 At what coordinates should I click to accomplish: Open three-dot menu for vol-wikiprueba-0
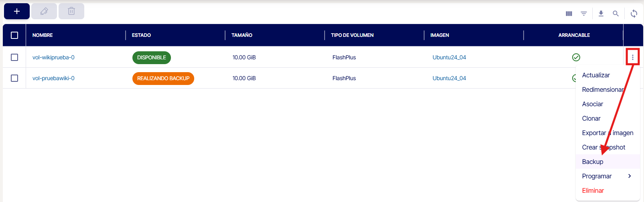(633, 57)
